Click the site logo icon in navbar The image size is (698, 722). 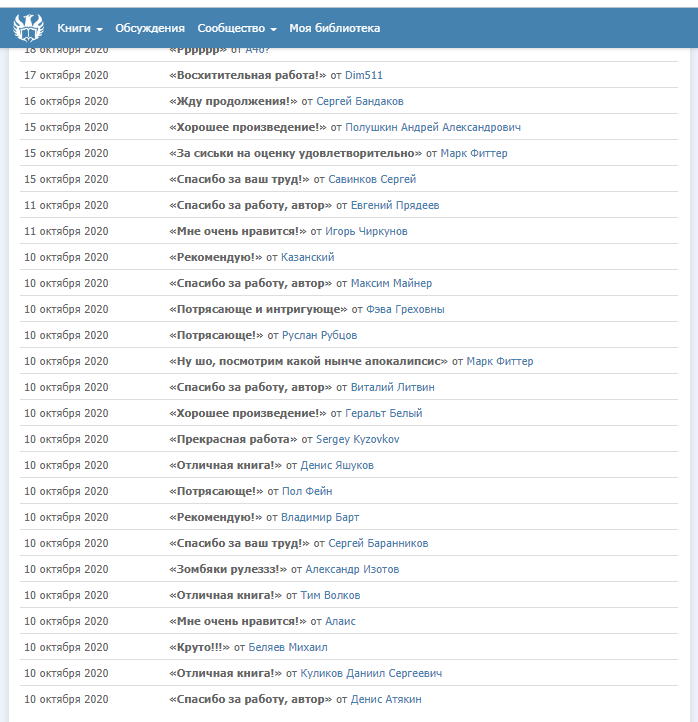pyautogui.click(x=28, y=27)
